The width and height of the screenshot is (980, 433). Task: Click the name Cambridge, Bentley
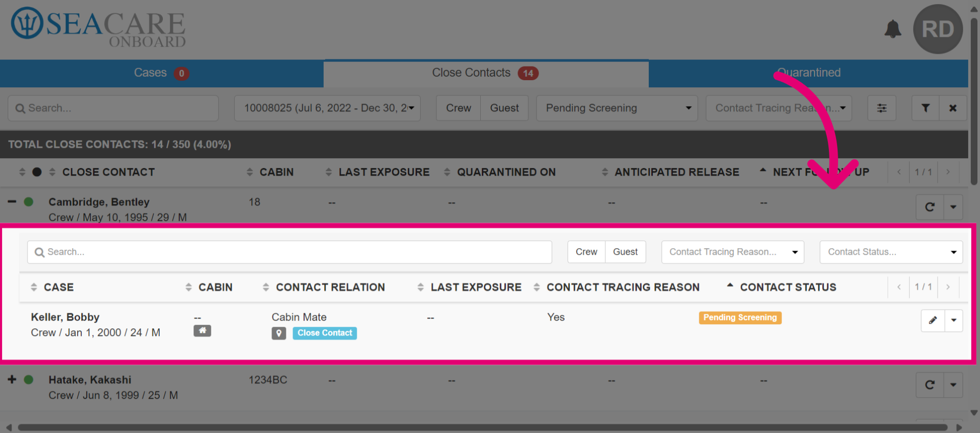coord(99,202)
